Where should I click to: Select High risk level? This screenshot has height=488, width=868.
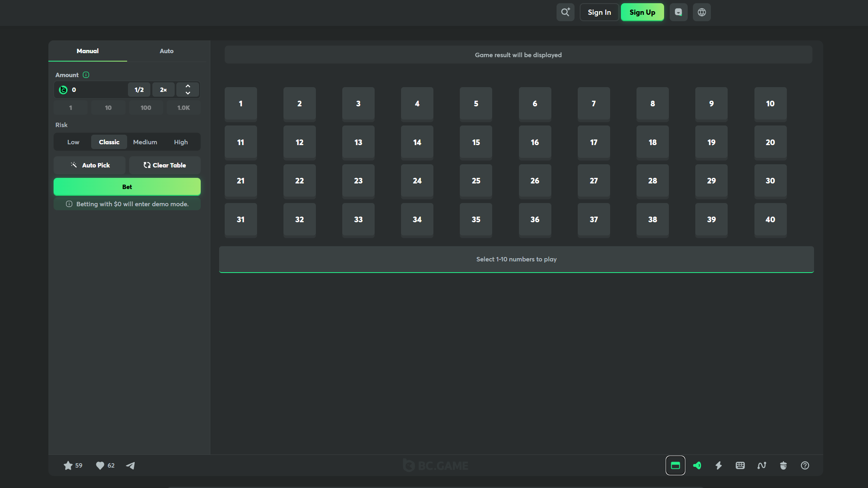(181, 142)
